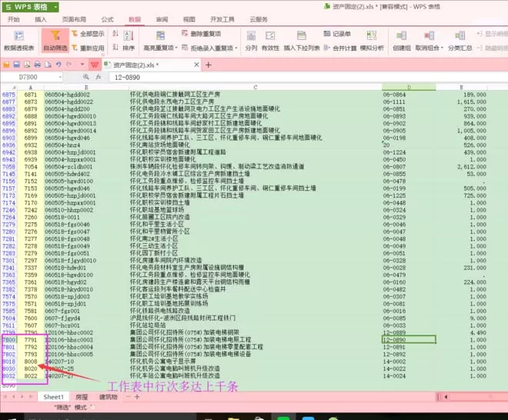Select row header 7800
This screenshot has width=508, height=420.
click(9, 340)
